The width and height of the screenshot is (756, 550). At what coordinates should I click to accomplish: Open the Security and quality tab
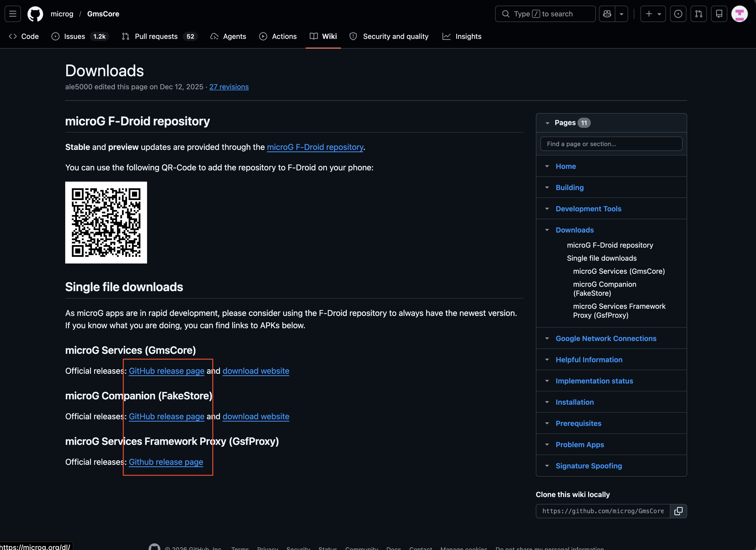389,36
